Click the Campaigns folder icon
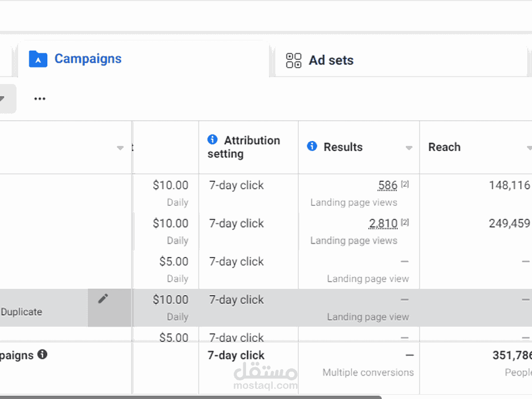 (x=38, y=59)
